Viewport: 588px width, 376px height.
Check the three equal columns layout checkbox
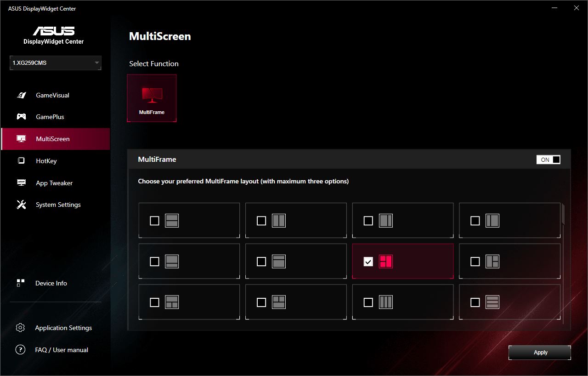coord(368,302)
